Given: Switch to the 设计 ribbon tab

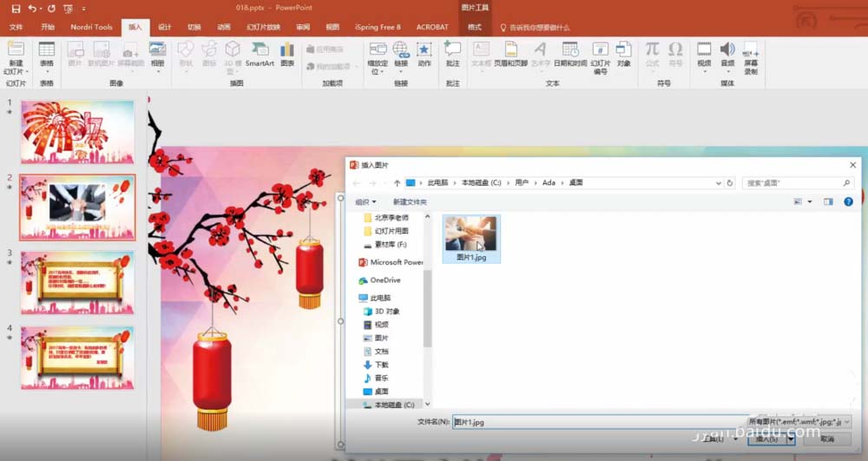Looking at the screenshot, I should click(164, 27).
